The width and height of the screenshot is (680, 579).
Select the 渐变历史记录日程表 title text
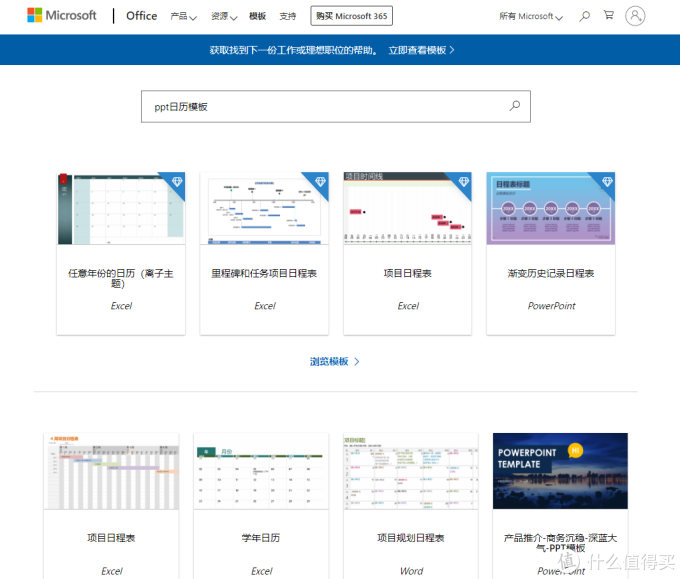[x=551, y=274]
